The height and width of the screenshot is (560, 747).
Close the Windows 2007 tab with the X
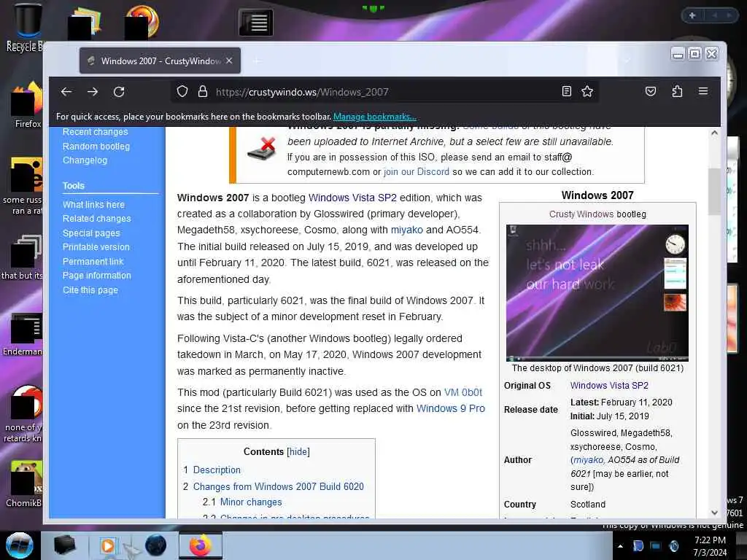(229, 61)
